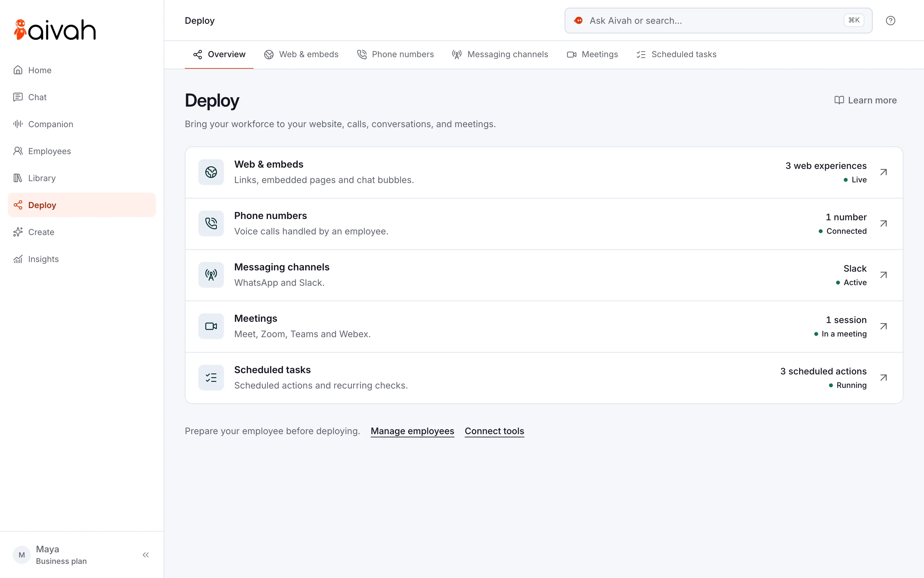Click "In a meeting" status text
This screenshot has height=578, width=924.
click(x=844, y=334)
